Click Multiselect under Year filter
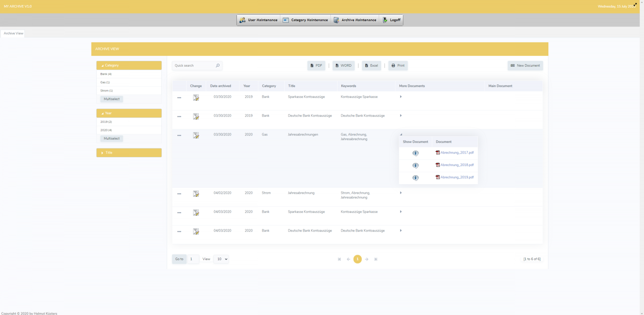The width and height of the screenshot is (644, 315). click(111, 138)
